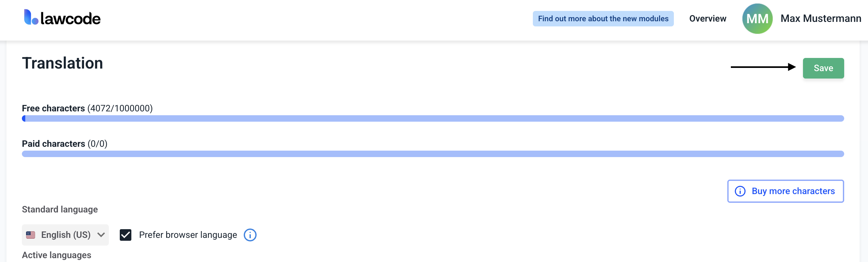This screenshot has height=262, width=868.
Task: Open the Overview menu item
Action: [708, 19]
